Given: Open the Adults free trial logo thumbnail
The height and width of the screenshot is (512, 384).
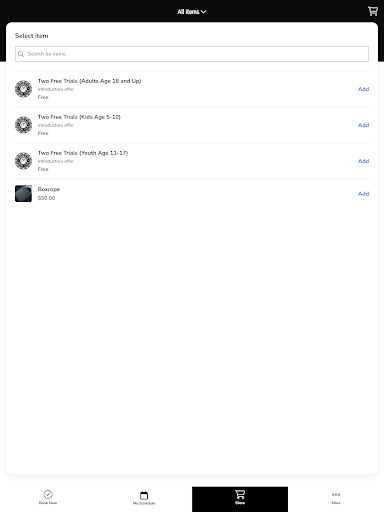Looking at the screenshot, I should 23,89.
